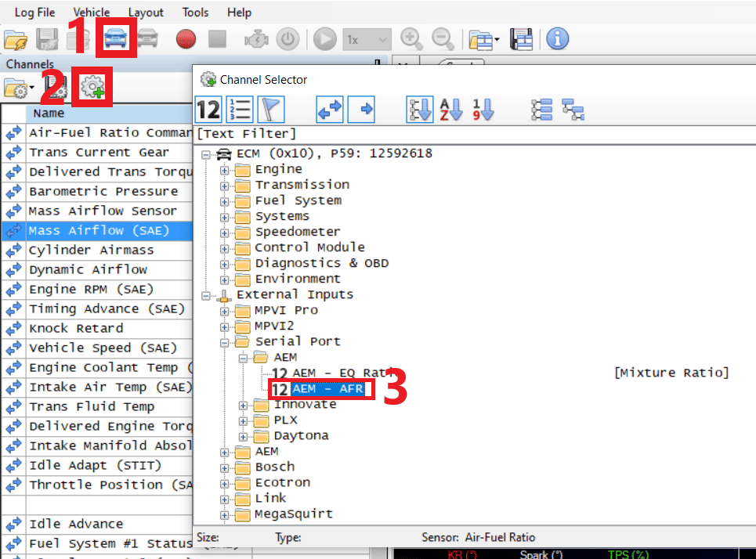Expand the Innovate folder
The height and width of the screenshot is (559, 756).
pyautogui.click(x=243, y=406)
